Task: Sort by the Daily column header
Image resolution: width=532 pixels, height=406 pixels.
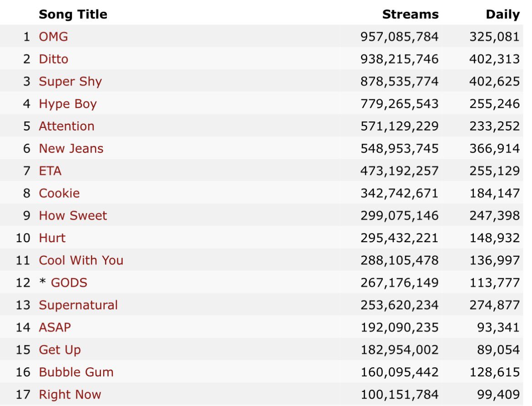Action: click(503, 14)
